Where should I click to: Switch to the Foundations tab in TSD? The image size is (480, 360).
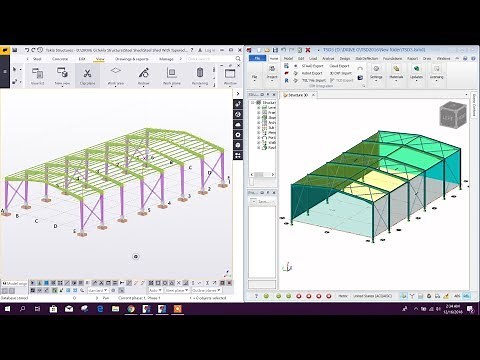392,58
